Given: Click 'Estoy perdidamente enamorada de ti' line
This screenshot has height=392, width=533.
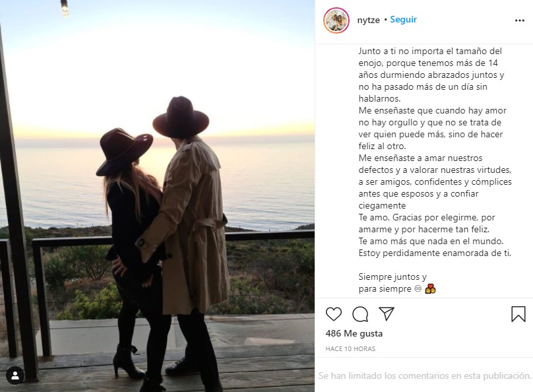Looking at the screenshot, I should (x=435, y=253).
